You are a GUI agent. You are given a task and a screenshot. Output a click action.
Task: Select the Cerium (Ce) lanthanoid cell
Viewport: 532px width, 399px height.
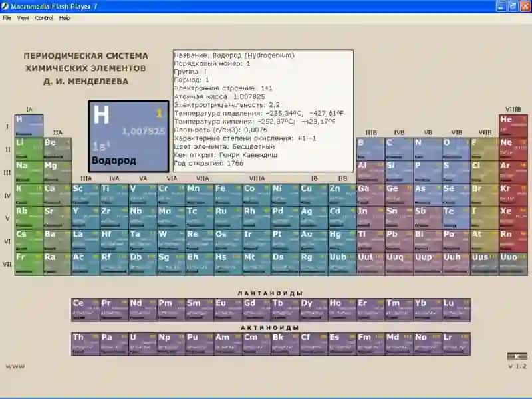86,310
